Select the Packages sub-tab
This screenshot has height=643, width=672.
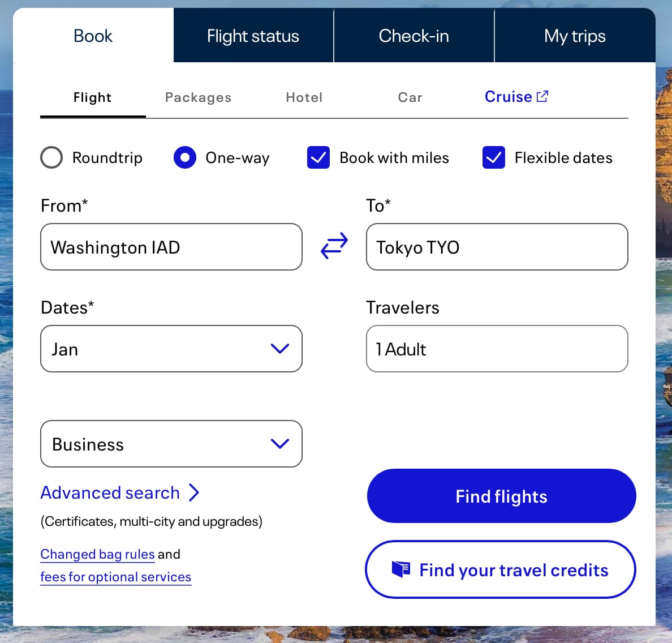pyautogui.click(x=198, y=97)
